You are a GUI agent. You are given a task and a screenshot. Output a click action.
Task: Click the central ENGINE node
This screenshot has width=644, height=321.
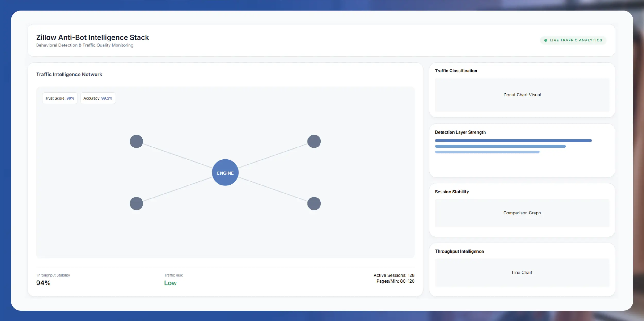(x=225, y=173)
